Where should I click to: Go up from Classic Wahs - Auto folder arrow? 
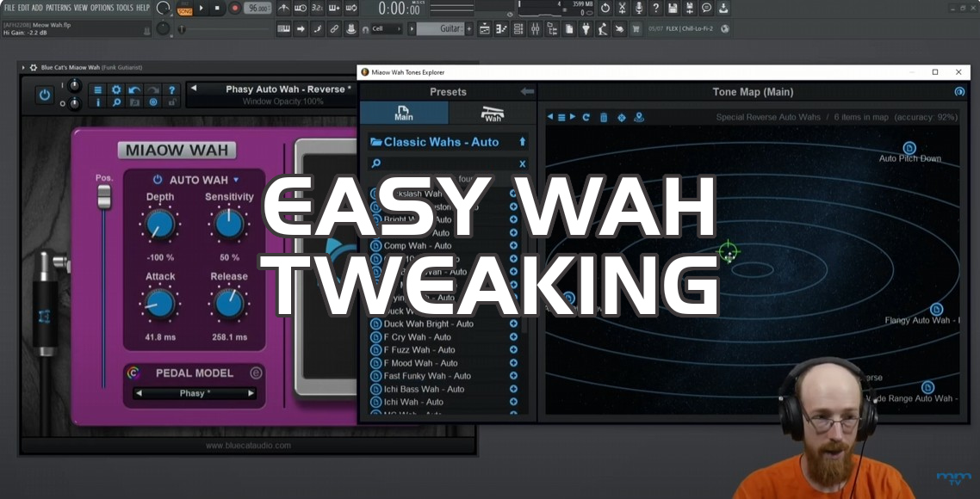coord(523,142)
